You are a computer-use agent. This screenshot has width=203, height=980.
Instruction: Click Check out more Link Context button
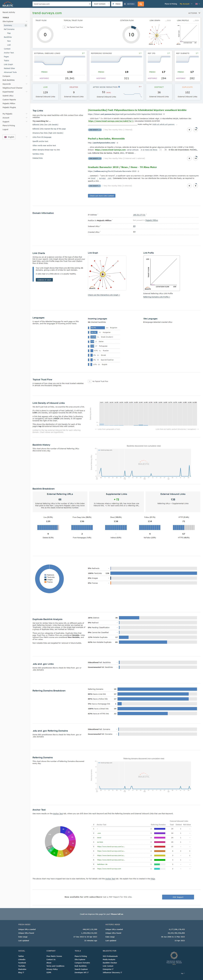(x=102, y=196)
